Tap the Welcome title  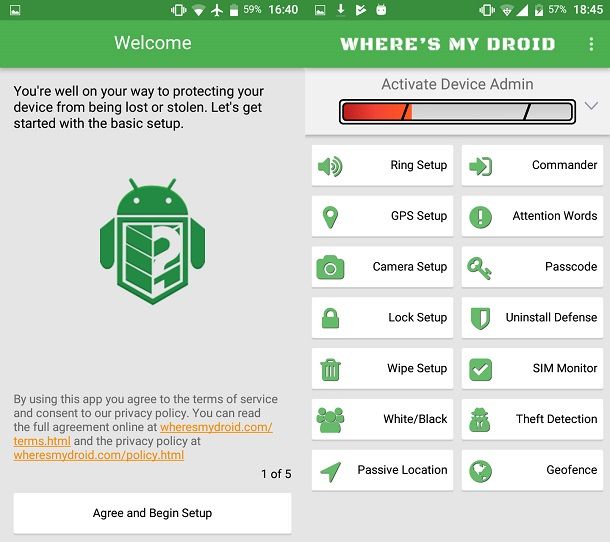point(152,43)
